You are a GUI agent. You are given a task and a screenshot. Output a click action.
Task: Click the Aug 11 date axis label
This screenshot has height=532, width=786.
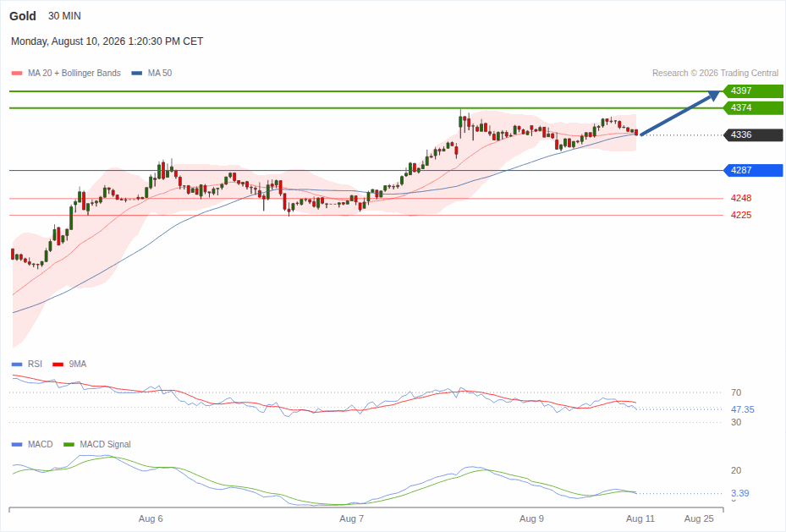[x=640, y=518]
